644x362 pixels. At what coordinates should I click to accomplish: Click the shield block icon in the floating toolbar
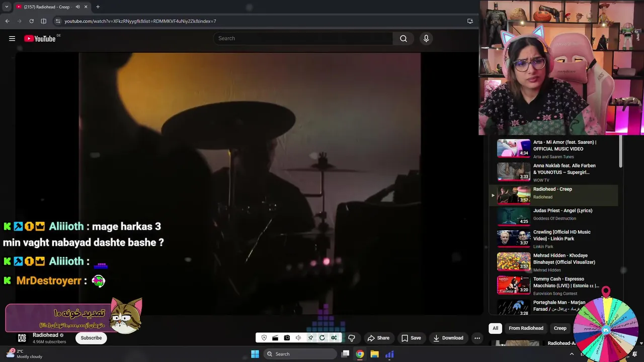click(264, 338)
